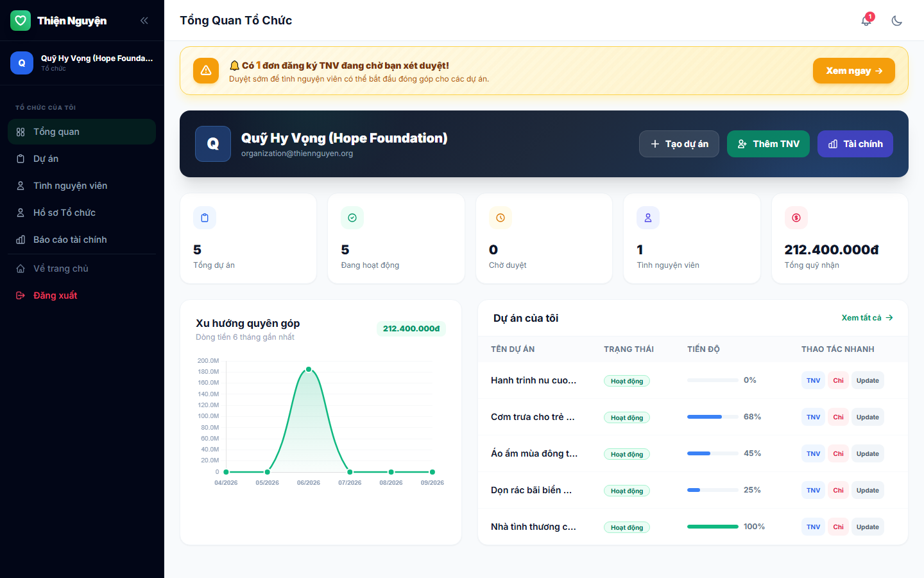Click Update for Nhà tình thương project

pyautogui.click(x=868, y=527)
